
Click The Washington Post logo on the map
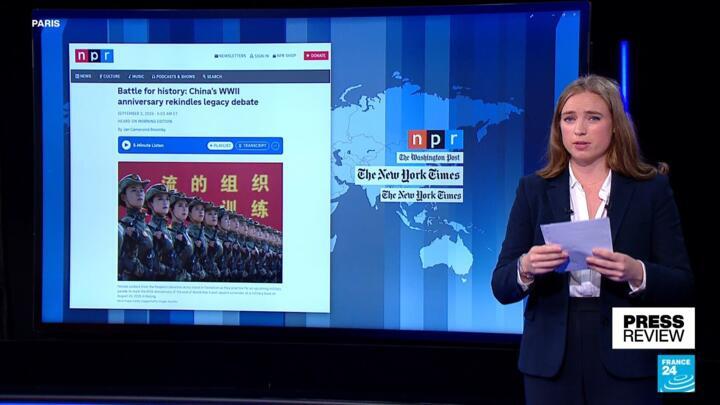click(x=430, y=158)
